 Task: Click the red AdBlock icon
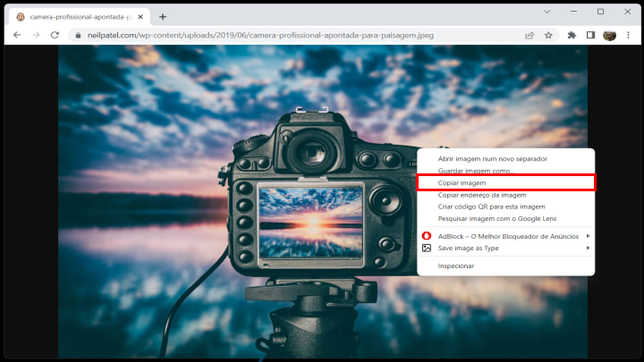(x=427, y=236)
